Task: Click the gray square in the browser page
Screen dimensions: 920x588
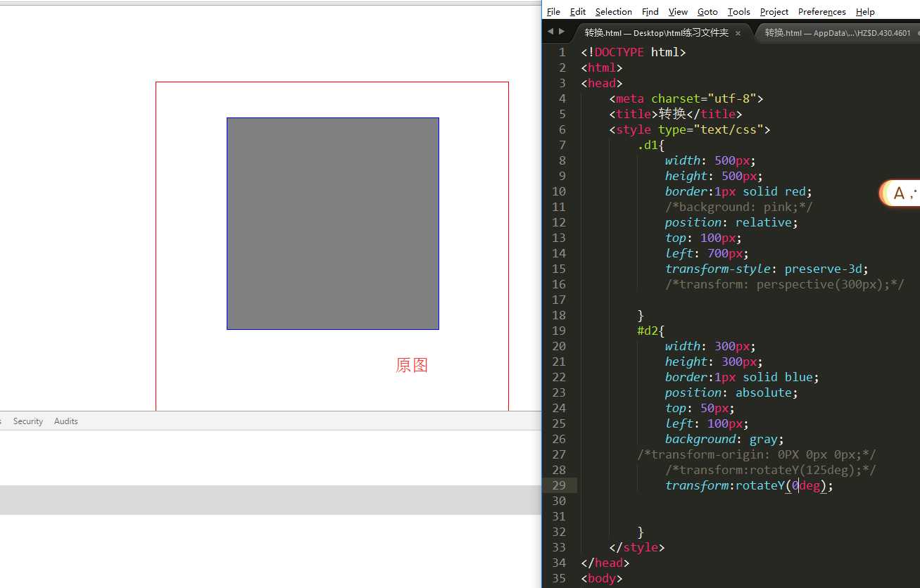Action: coord(333,224)
